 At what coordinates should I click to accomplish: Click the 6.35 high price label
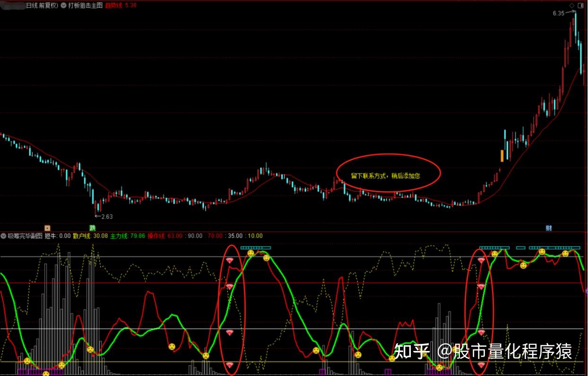tap(558, 13)
